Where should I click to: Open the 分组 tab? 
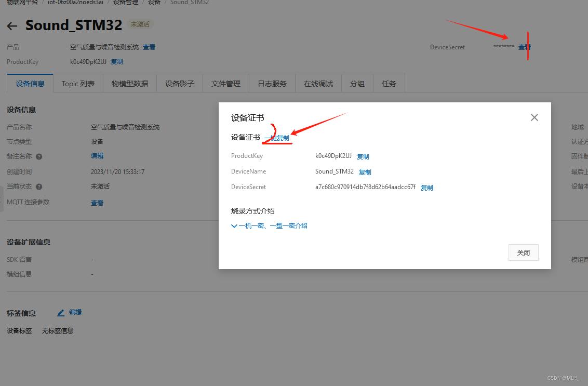(x=357, y=84)
